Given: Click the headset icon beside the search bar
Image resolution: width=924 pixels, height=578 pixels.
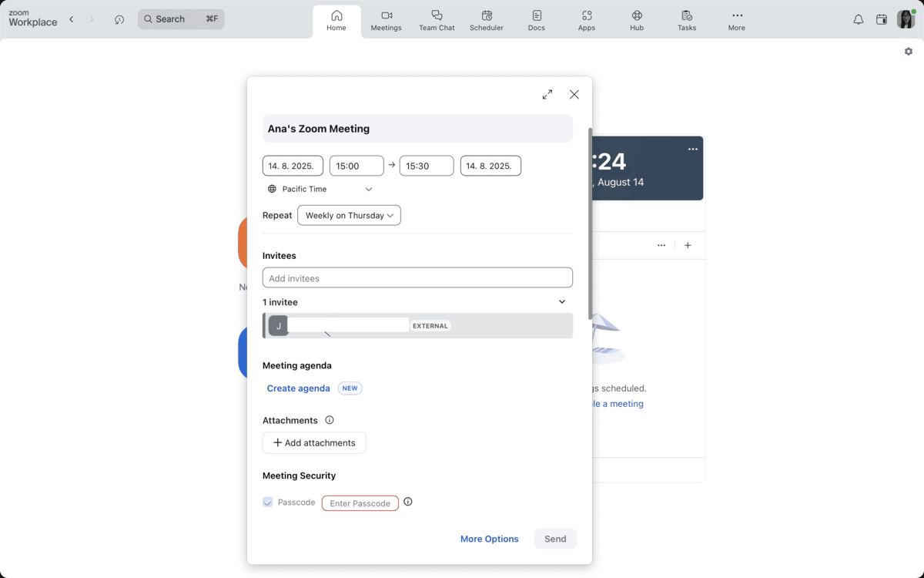Looking at the screenshot, I should (119, 19).
